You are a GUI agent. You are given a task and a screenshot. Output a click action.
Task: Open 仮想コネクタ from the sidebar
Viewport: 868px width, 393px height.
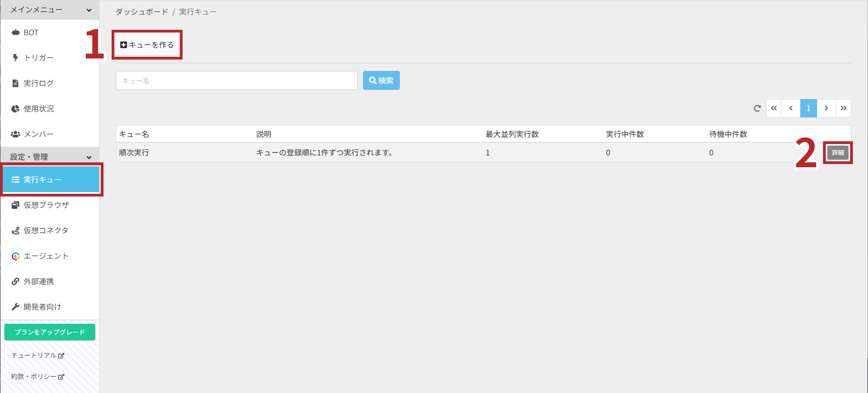(x=46, y=231)
